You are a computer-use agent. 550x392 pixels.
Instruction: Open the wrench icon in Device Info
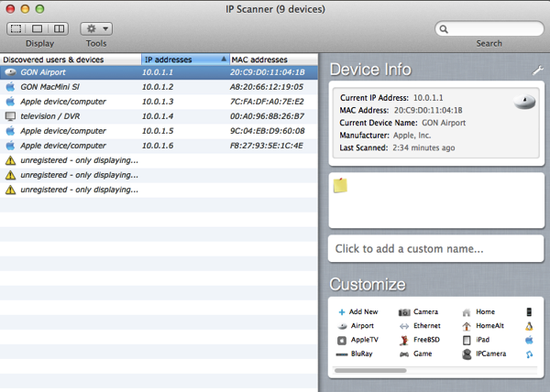(538, 70)
